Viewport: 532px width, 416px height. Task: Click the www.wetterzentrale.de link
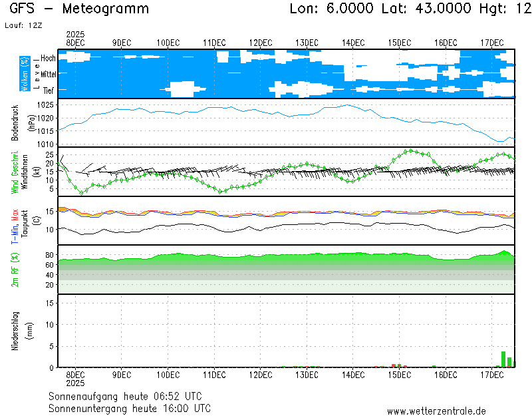pyautogui.click(x=436, y=411)
